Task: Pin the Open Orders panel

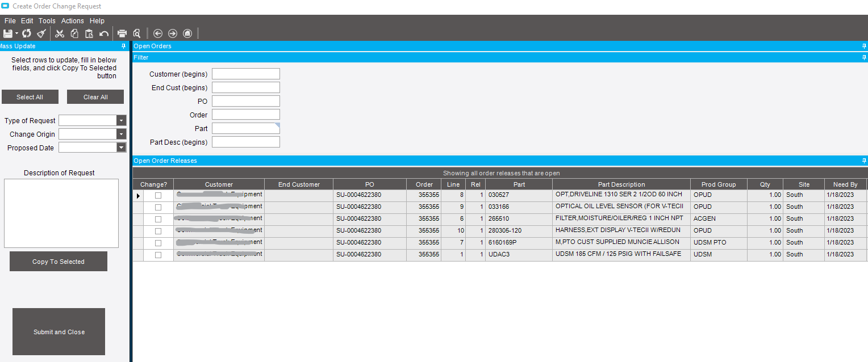Action: pos(864,46)
